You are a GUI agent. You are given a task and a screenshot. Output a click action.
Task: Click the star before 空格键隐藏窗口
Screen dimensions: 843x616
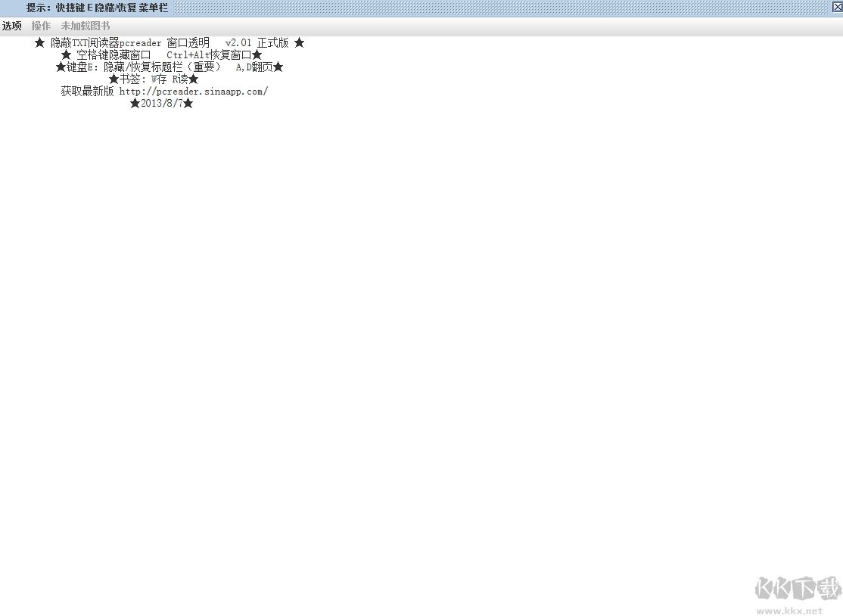[66, 54]
